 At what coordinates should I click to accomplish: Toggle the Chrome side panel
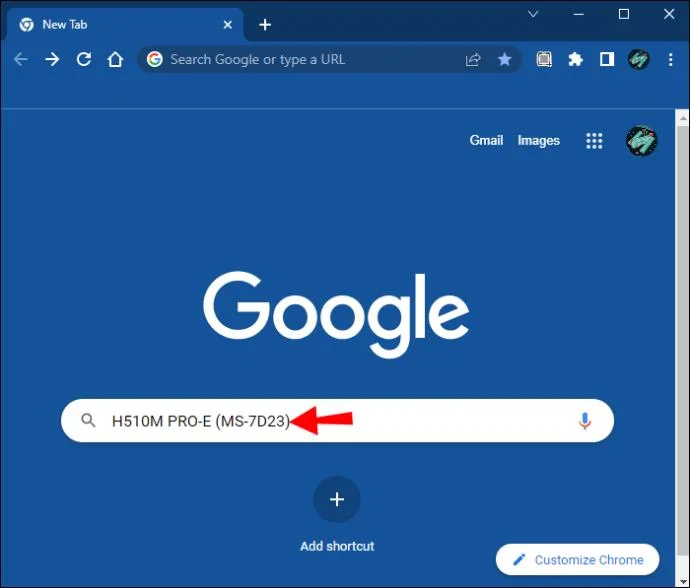click(x=607, y=59)
